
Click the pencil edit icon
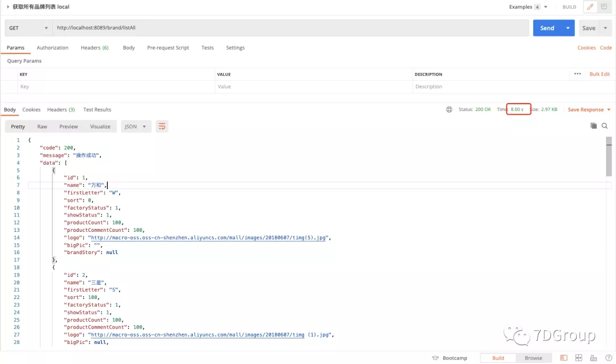590,7
